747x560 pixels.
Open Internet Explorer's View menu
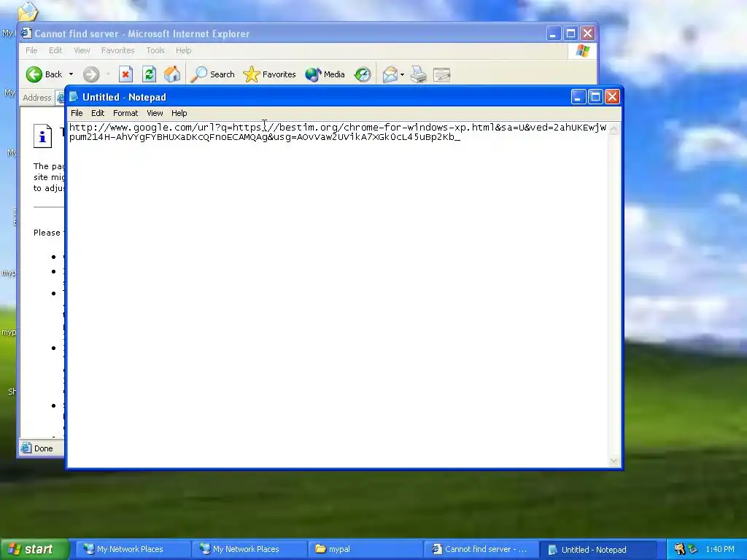(x=82, y=50)
